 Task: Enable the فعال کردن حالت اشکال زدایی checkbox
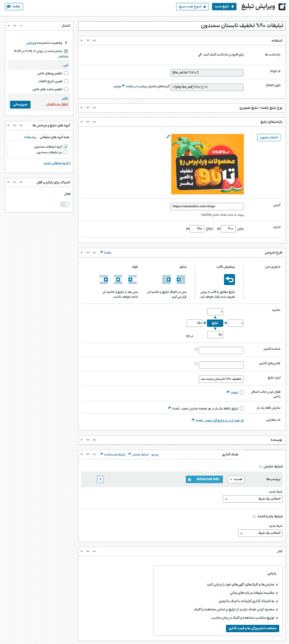click(242, 393)
